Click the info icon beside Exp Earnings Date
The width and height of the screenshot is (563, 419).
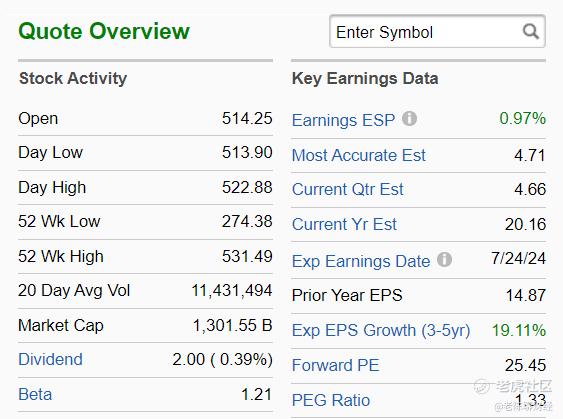pos(444,260)
